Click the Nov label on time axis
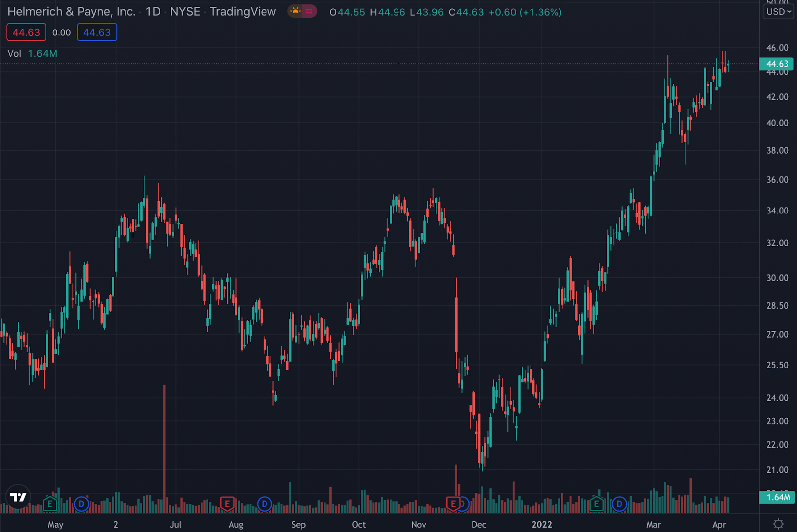Screen dimensions: 797x532 (419, 525)
